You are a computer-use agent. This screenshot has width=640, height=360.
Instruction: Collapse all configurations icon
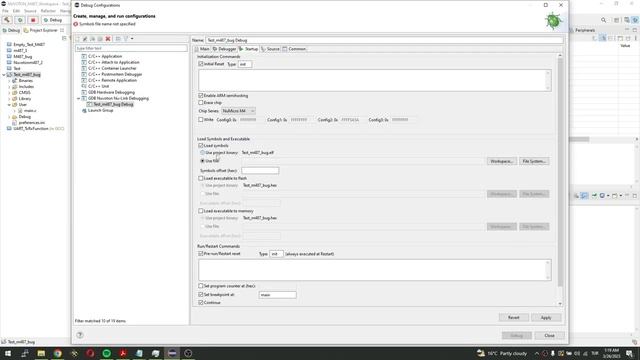(118, 39)
